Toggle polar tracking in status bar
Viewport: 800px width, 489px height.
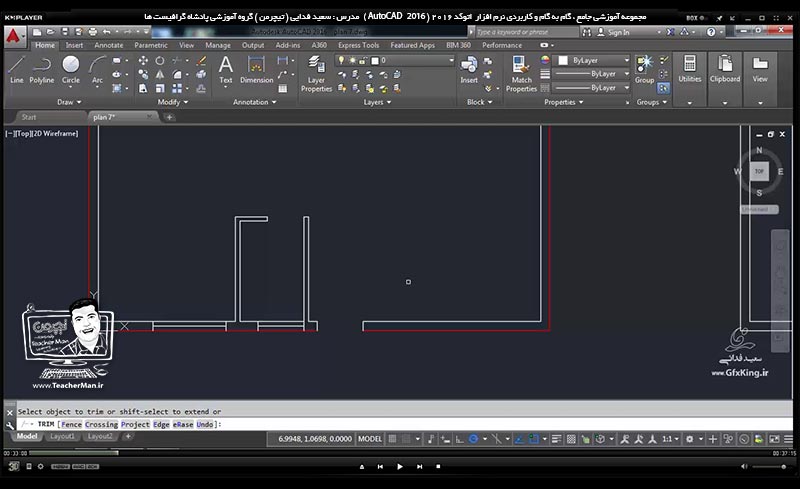pyautogui.click(x=473, y=439)
